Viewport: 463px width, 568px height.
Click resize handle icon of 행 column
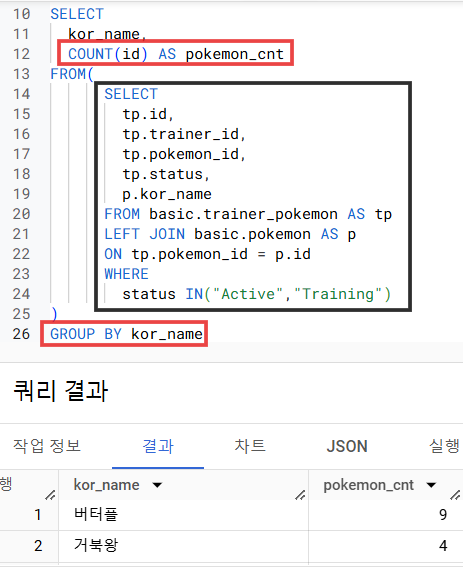click(x=50, y=495)
